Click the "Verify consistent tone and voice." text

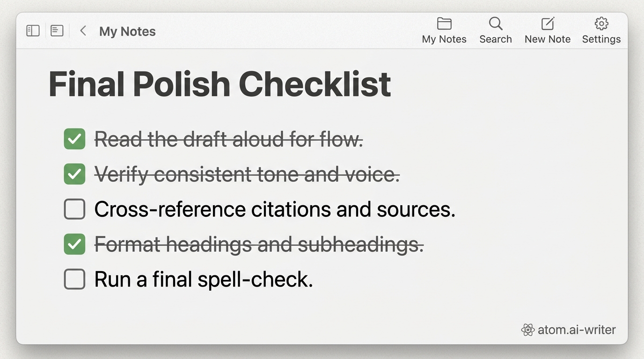pyautogui.click(x=247, y=174)
